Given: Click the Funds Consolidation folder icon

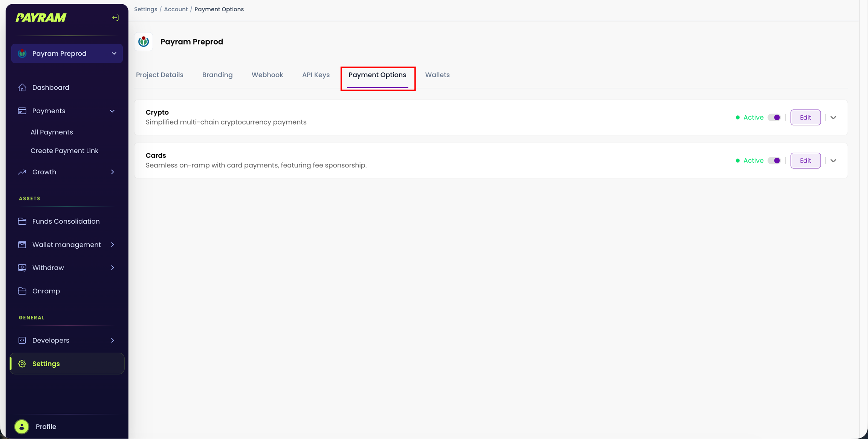Looking at the screenshot, I should tap(22, 221).
